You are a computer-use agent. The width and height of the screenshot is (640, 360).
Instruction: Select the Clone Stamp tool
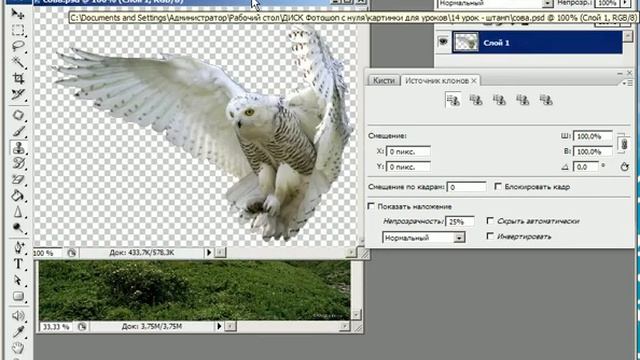tap(18, 147)
